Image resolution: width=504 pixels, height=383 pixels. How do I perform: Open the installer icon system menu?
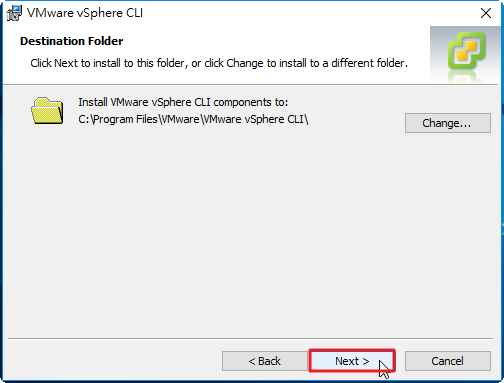tap(14, 13)
